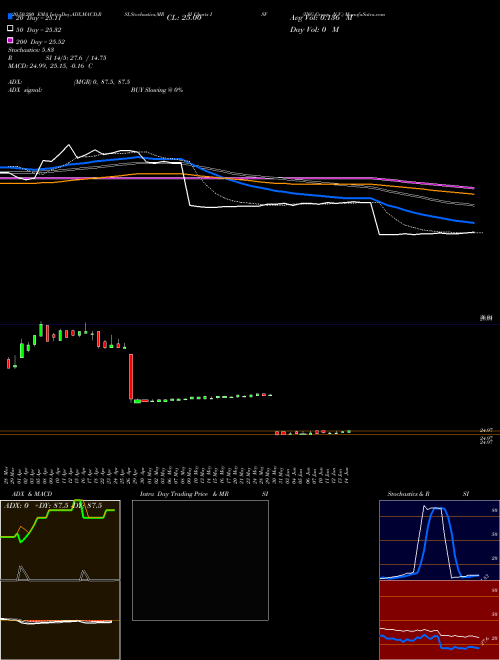Click the 'BUY Slowing @ 0%' signal text
Viewport: 500px width, 660px height.
(157, 90)
